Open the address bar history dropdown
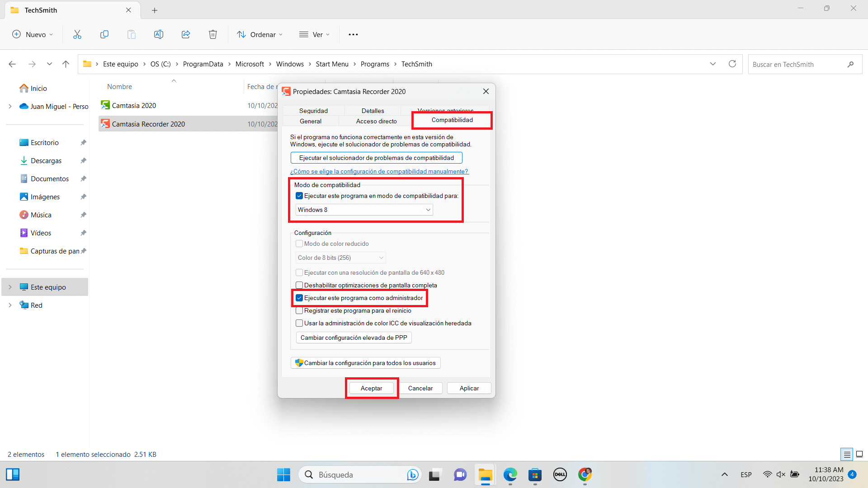Image resolution: width=868 pixels, height=488 pixels. [713, 64]
